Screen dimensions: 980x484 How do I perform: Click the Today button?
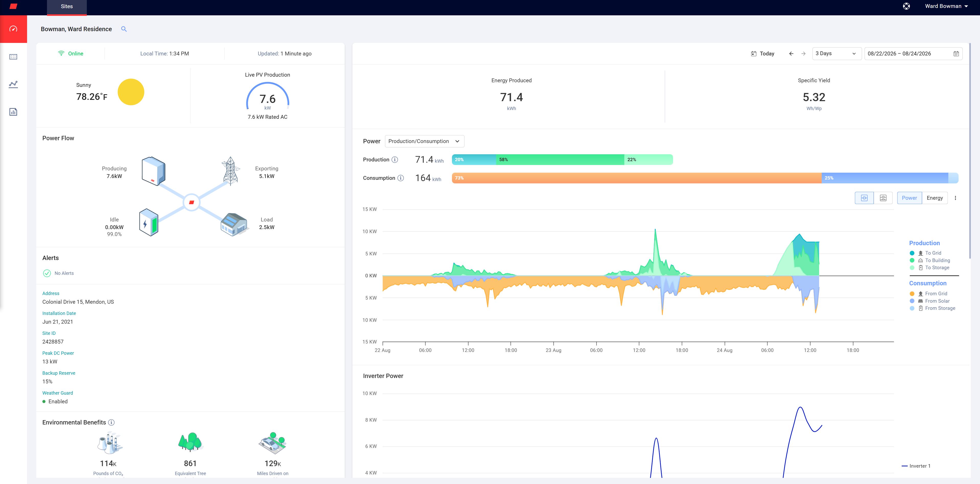click(763, 54)
